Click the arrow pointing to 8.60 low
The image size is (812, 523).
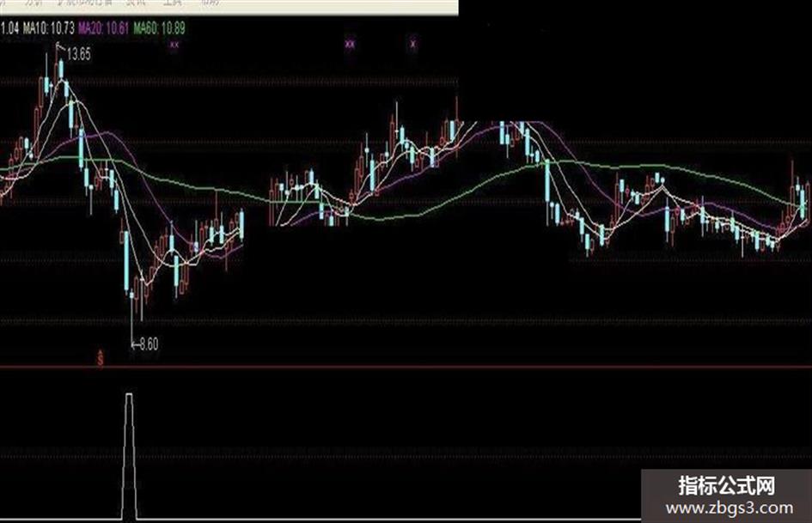[x=135, y=344]
